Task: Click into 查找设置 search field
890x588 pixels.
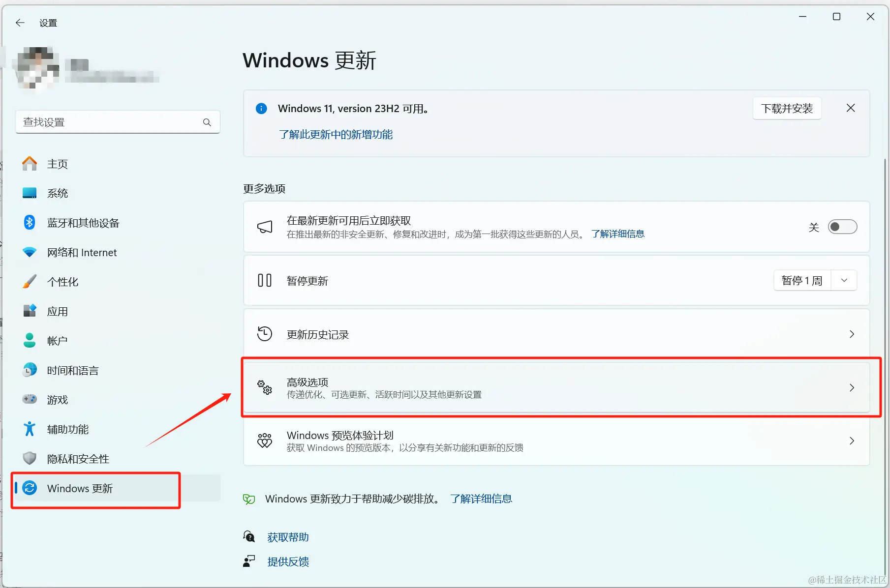Action: click(118, 122)
